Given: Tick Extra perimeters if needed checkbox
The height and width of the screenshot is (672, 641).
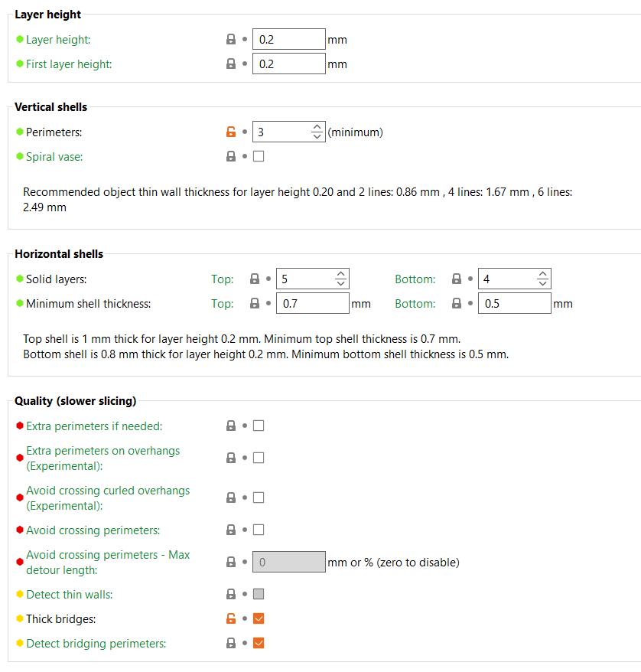Looking at the screenshot, I should click(259, 426).
